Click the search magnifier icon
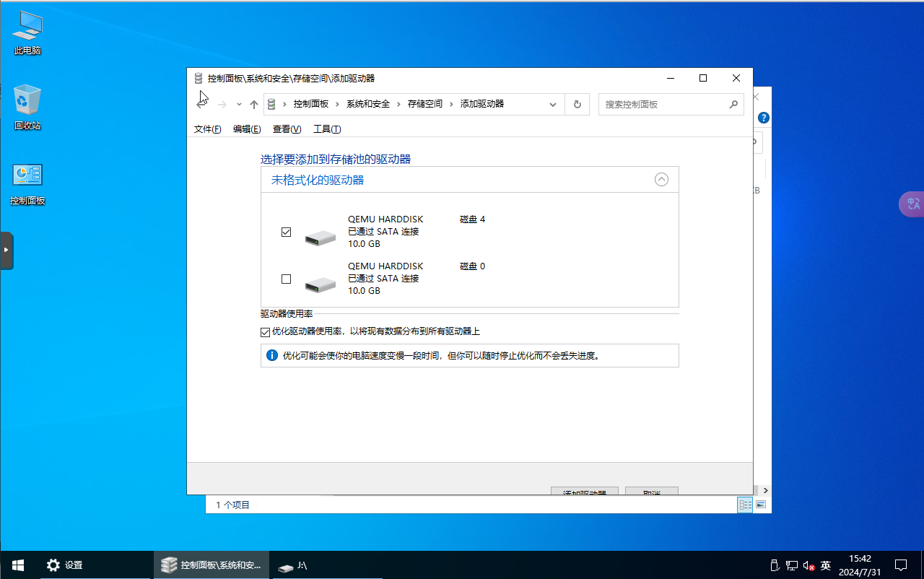 click(x=733, y=104)
